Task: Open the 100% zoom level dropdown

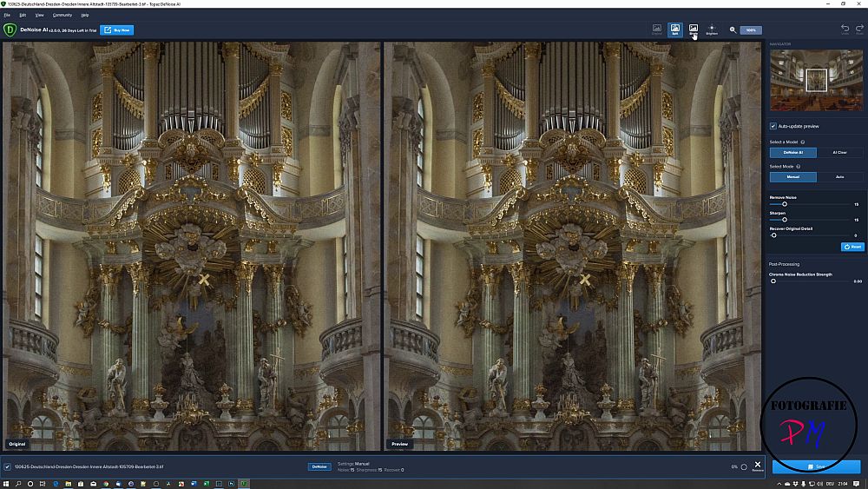Action: pyautogui.click(x=751, y=30)
